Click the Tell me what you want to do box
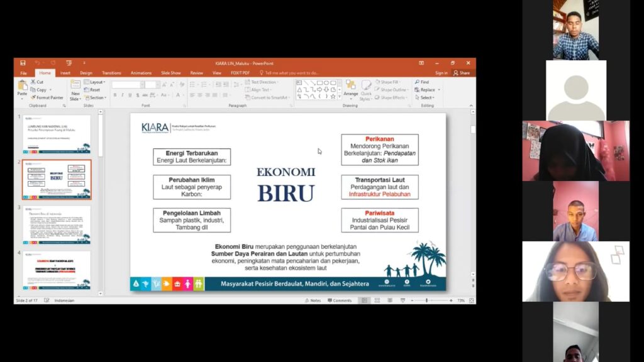Screen dimensions: 644x362 [289, 73]
